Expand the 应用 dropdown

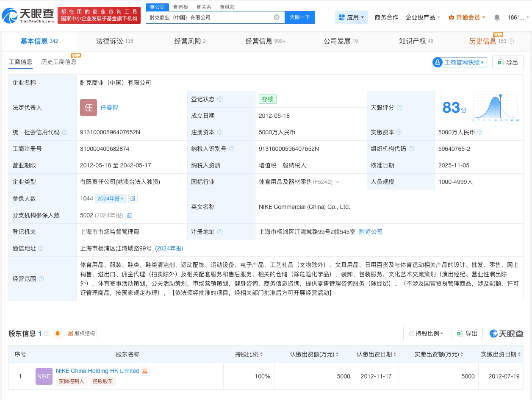pyautogui.click(x=351, y=17)
